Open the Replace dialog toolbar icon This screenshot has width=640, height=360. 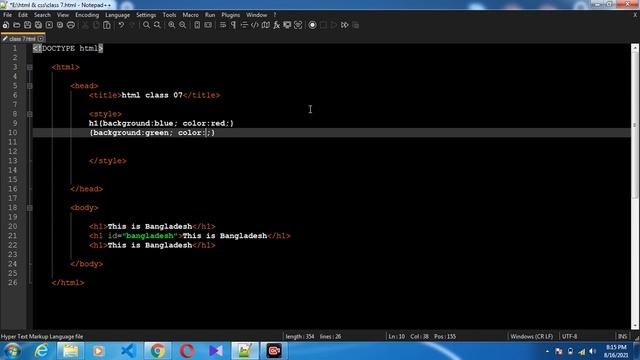coord(157,25)
